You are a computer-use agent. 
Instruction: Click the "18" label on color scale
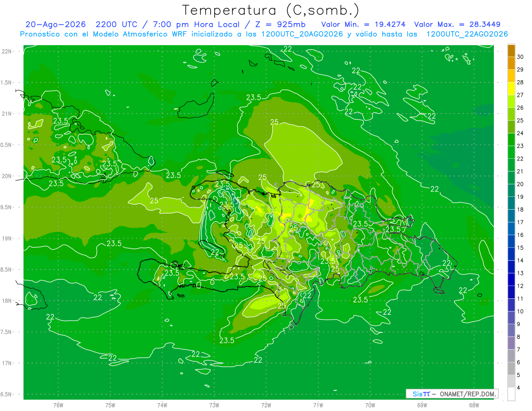click(x=521, y=210)
